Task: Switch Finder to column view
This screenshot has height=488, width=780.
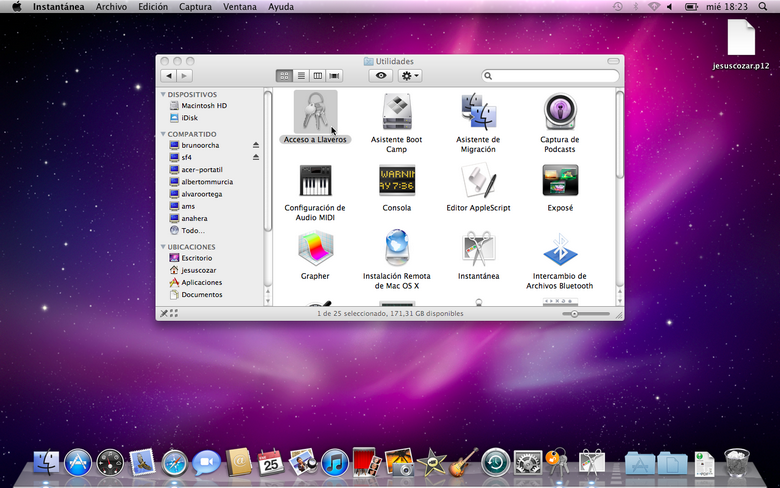Action: 317,76
